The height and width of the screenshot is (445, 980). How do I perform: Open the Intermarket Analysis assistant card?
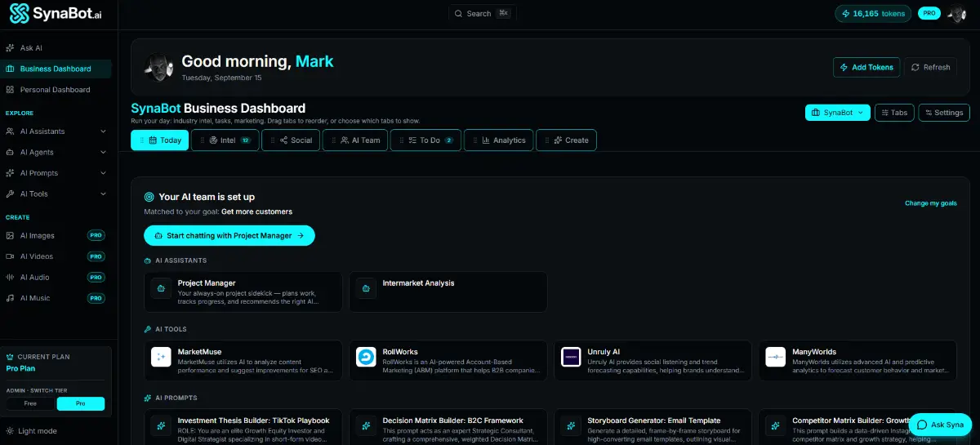click(x=448, y=292)
